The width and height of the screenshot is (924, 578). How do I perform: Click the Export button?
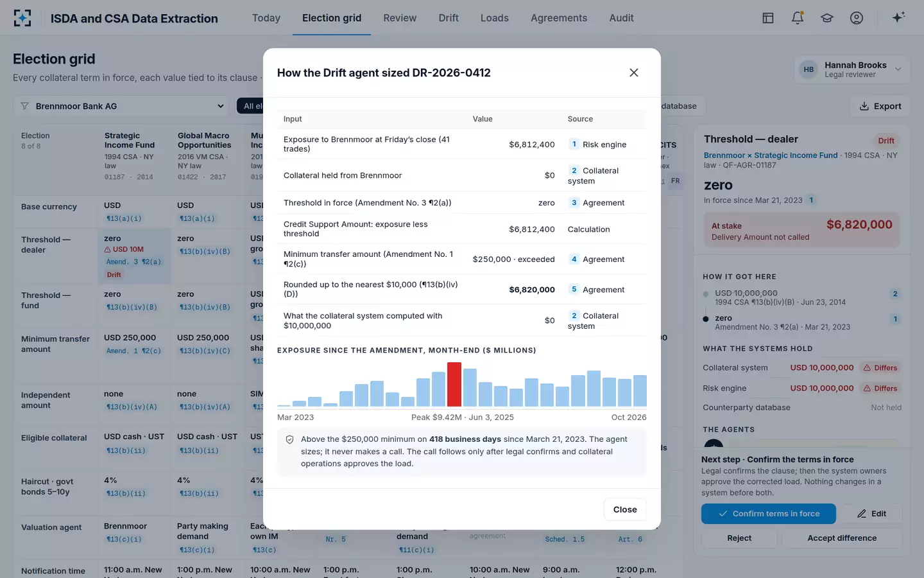[880, 106]
